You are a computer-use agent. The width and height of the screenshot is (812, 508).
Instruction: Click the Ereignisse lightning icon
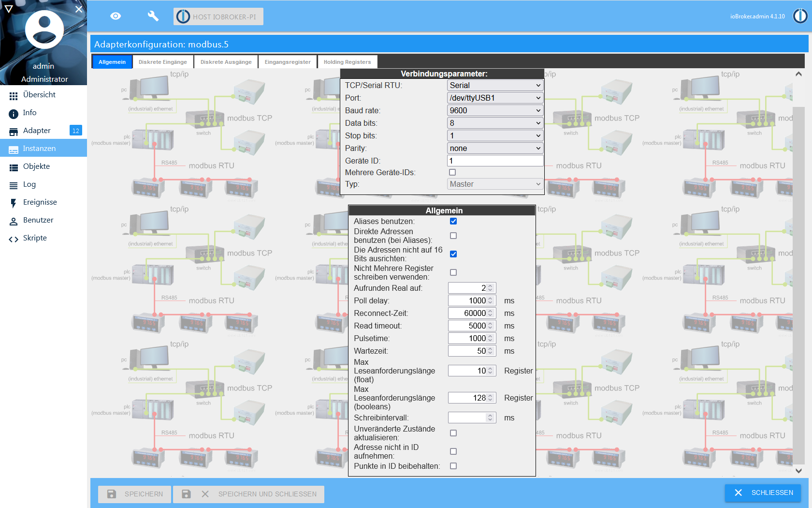tap(14, 203)
